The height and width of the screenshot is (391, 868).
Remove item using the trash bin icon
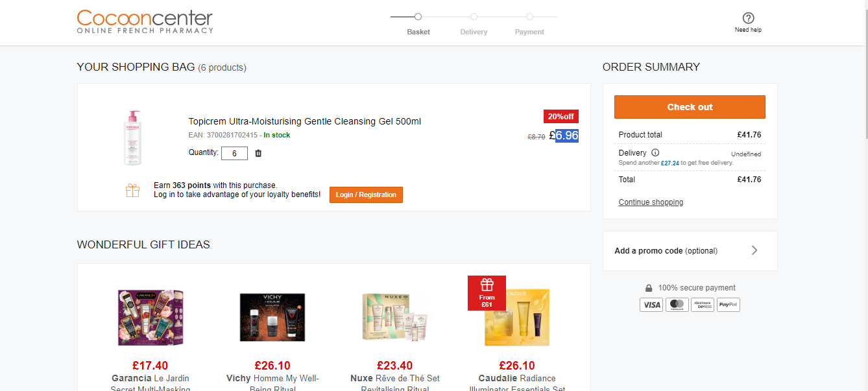[x=258, y=153]
